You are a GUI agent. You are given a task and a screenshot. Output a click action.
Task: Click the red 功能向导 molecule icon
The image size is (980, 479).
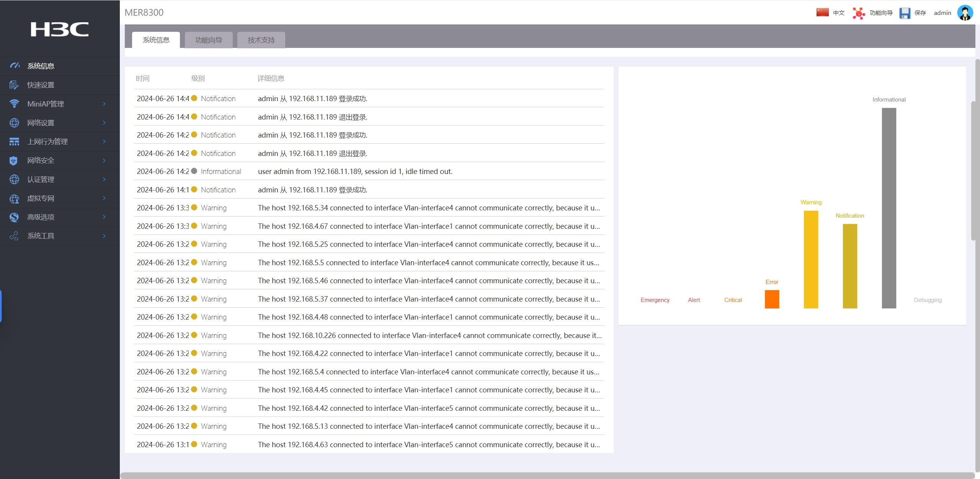[x=858, y=13]
